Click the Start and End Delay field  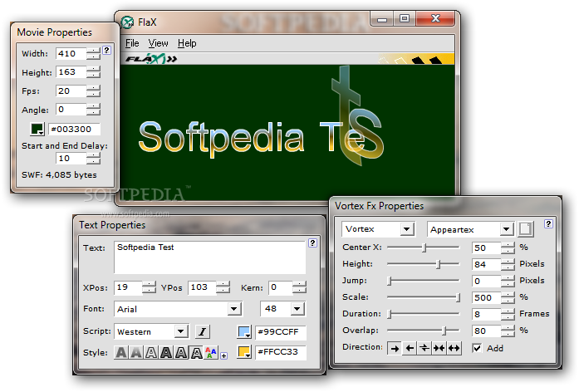coord(71,159)
